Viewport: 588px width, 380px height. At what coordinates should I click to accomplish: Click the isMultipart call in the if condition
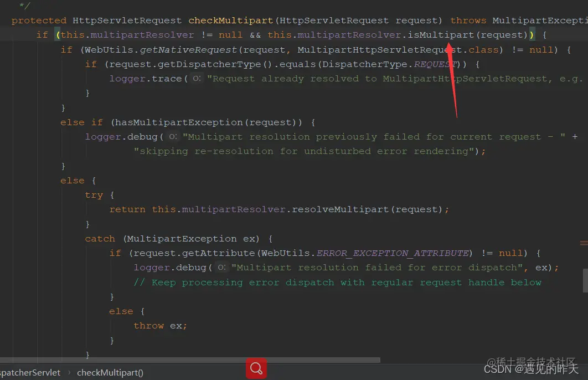[441, 35]
